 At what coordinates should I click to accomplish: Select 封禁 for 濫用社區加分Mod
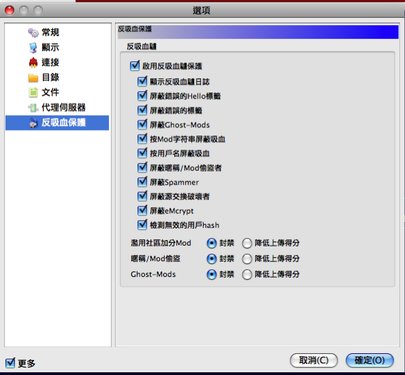tap(212, 243)
